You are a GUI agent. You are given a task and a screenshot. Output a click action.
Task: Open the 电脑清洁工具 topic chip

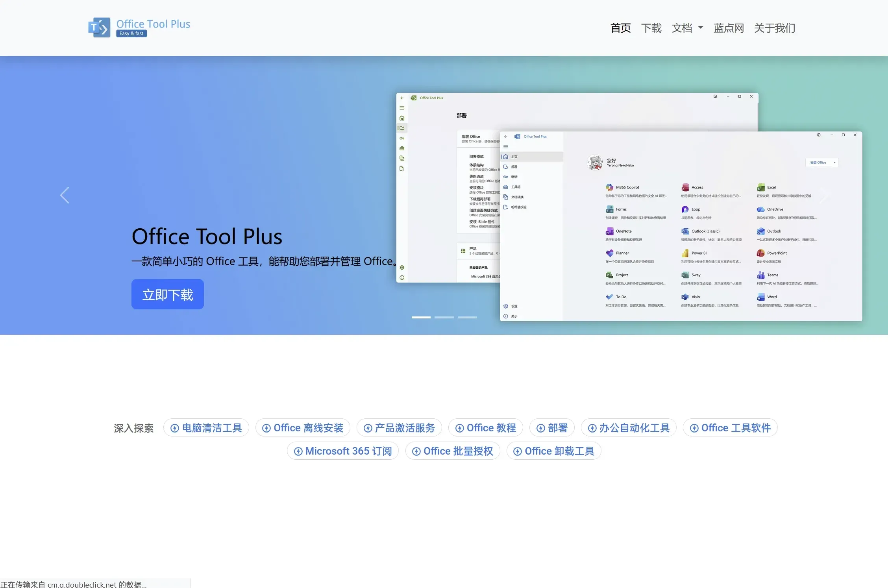206,428
